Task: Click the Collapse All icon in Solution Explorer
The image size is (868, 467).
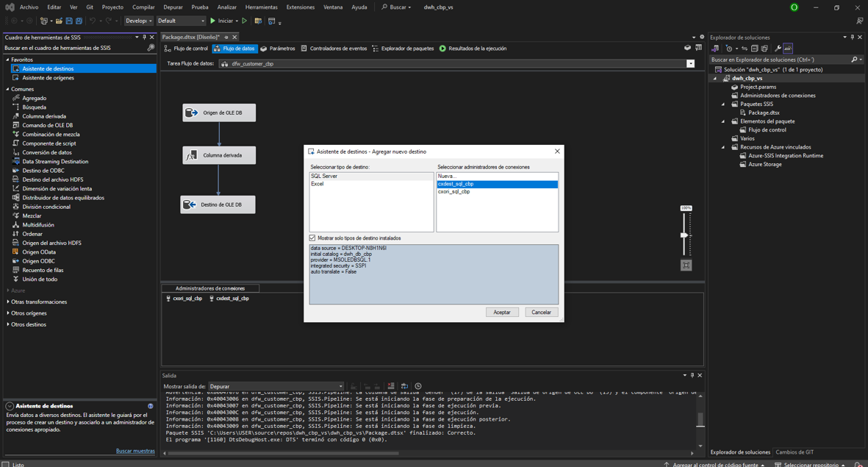Action: coord(755,49)
